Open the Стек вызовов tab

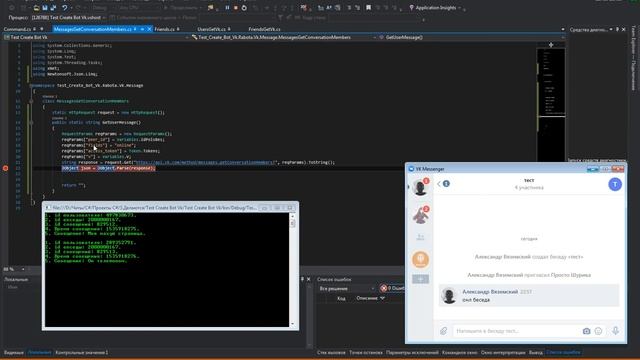point(331,352)
